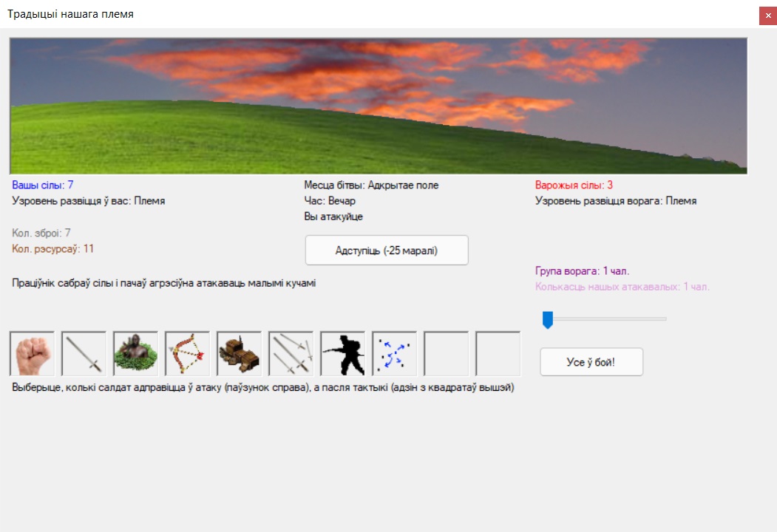
Task: Click the Месца бітвы: Адкрытае поле text
Action: tap(371, 185)
